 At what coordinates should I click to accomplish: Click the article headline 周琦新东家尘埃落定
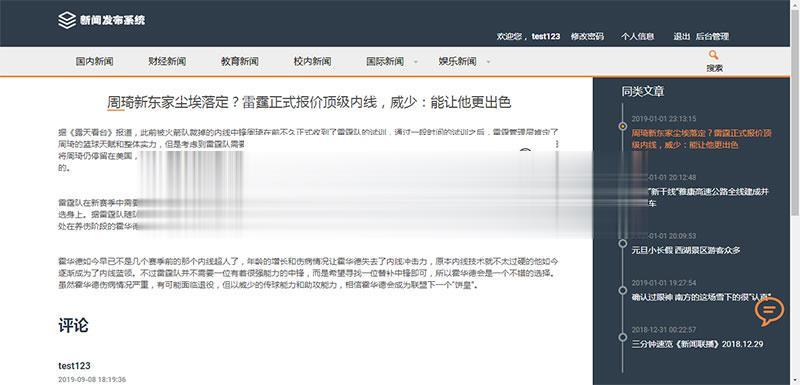click(309, 102)
